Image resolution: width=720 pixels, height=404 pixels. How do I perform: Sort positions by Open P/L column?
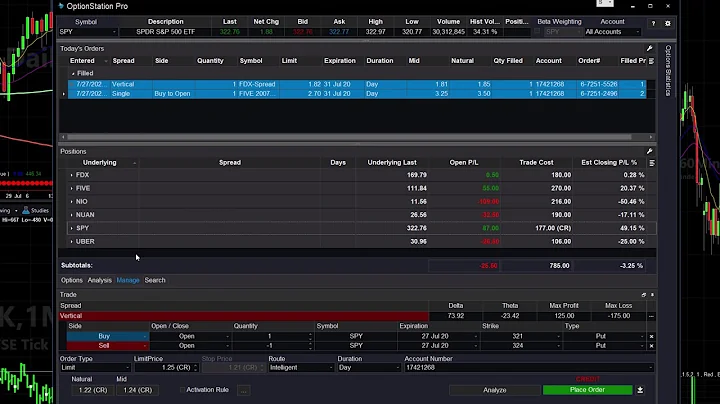[464, 163]
